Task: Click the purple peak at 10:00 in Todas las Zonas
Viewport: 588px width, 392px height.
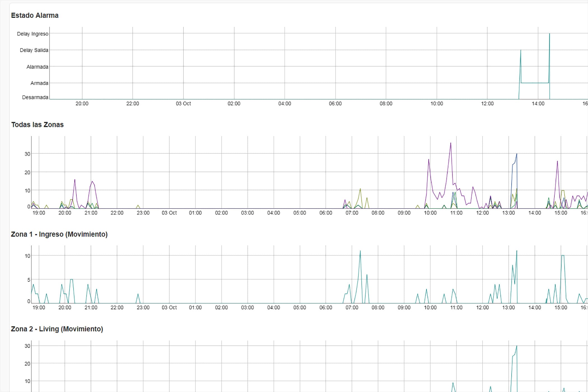Action: pos(429,160)
